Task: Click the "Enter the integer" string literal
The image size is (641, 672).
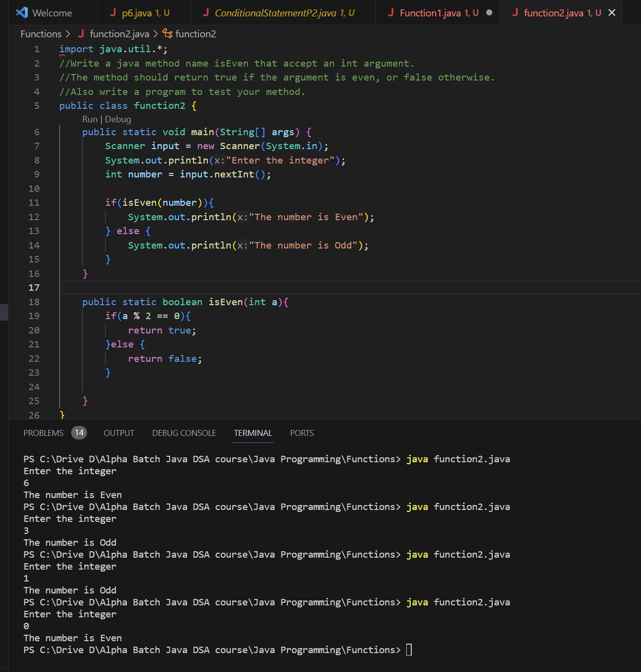Action: tap(280, 160)
